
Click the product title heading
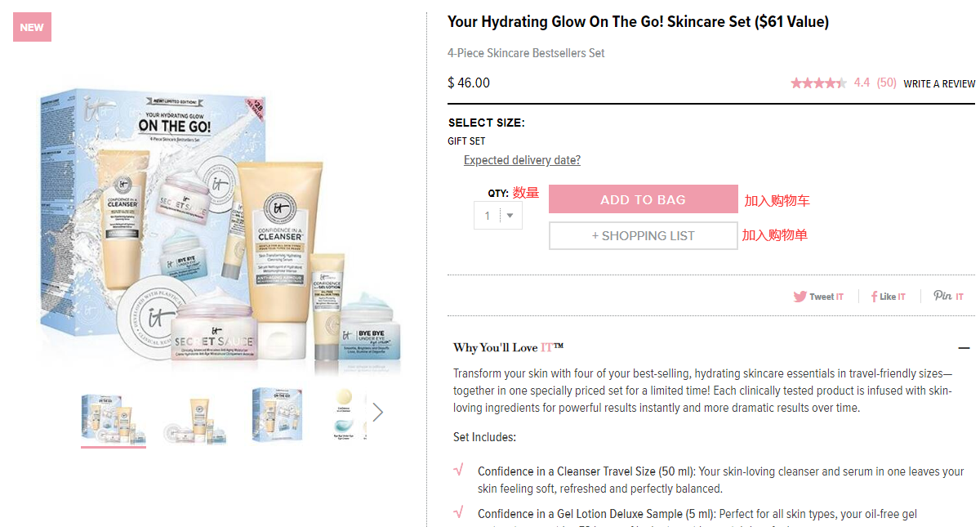tap(638, 22)
